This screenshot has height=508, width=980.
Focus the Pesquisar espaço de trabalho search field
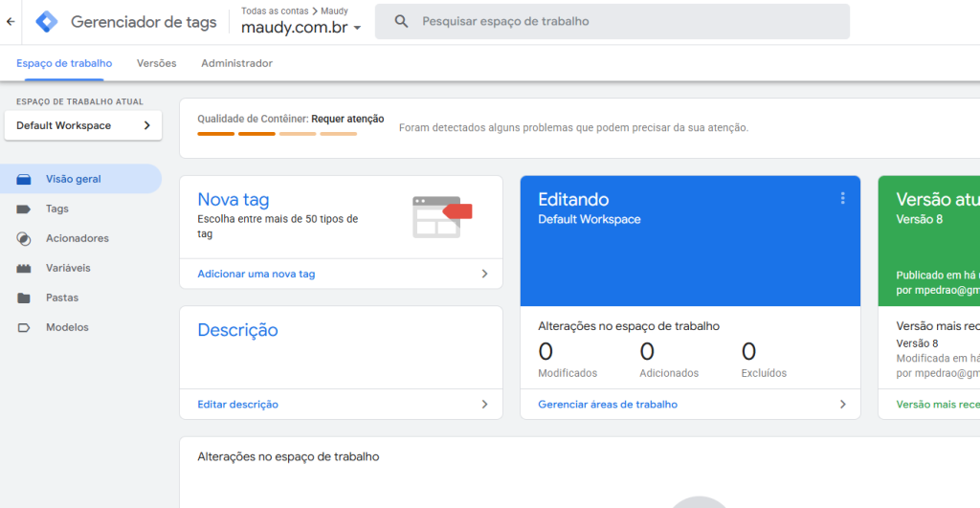(x=612, y=21)
